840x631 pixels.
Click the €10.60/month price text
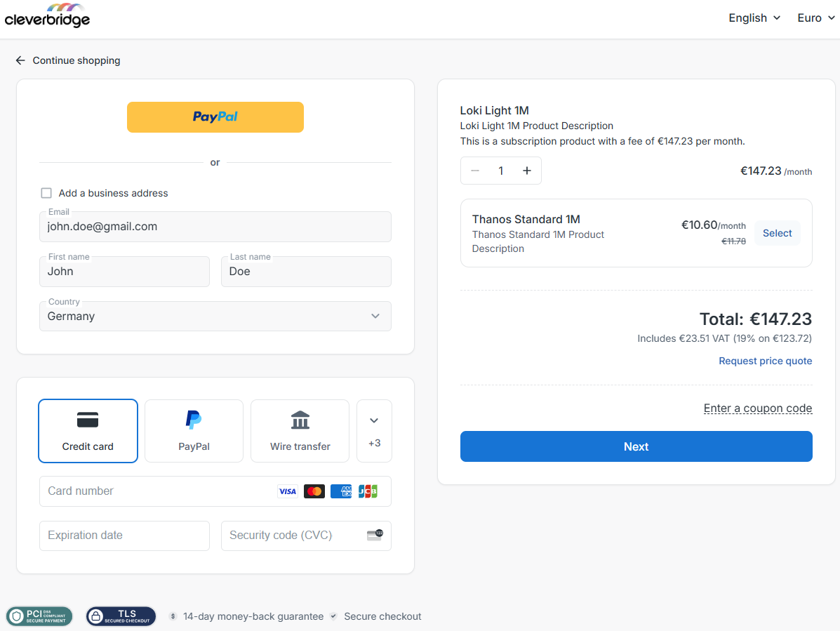tap(714, 225)
